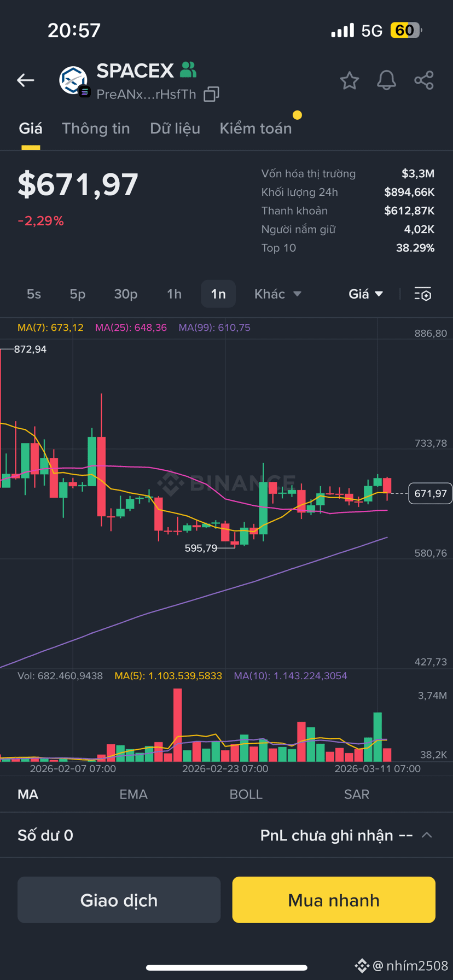
Task: Tap the current price label 671,97 on axis
Action: point(431,493)
